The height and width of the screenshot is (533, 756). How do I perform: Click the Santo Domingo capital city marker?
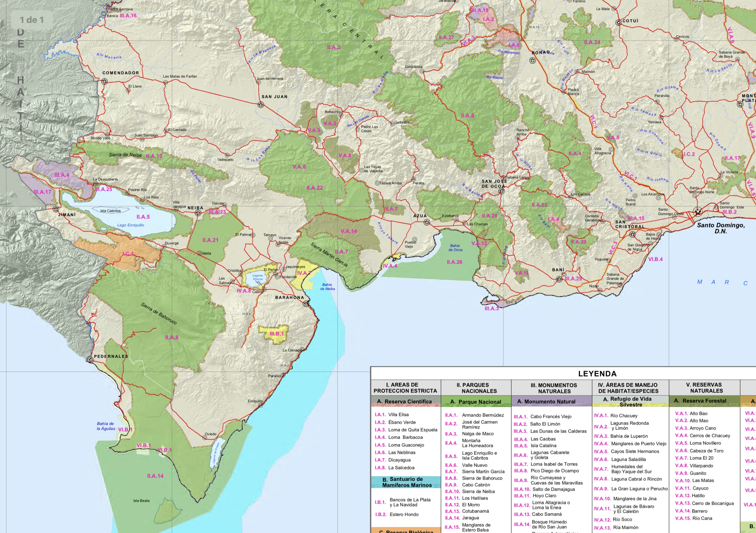click(x=697, y=212)
